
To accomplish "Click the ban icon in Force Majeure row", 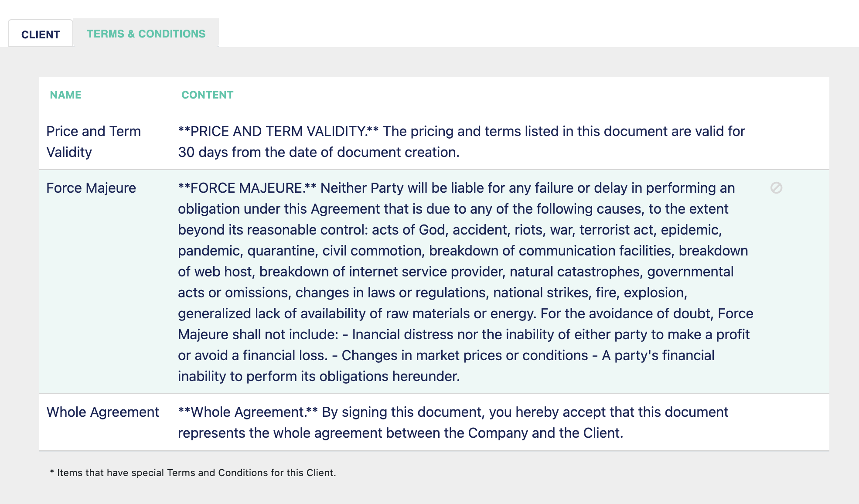I will tap(776, 188).
